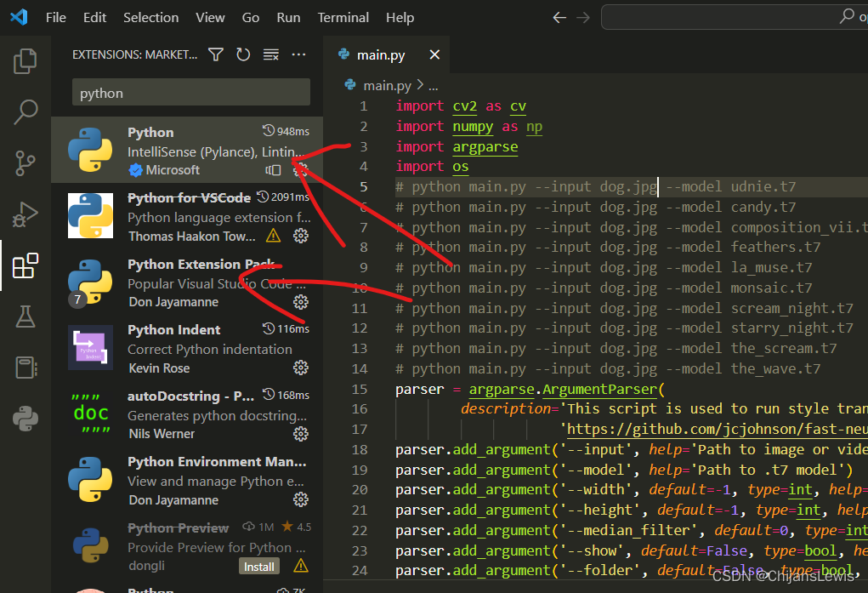Click the 4.5 star rating of Python Preview
This screenshot has height=593, width=868.
296,527
